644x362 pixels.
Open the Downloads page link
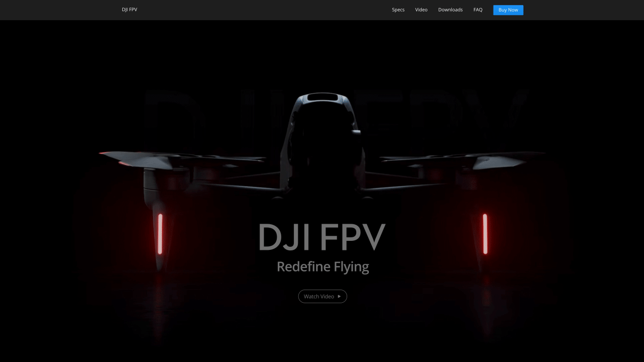pyautogui.click(x=450, y=10)
